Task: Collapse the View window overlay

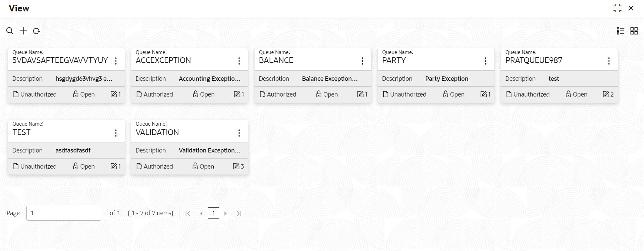Action: [617, 8]
